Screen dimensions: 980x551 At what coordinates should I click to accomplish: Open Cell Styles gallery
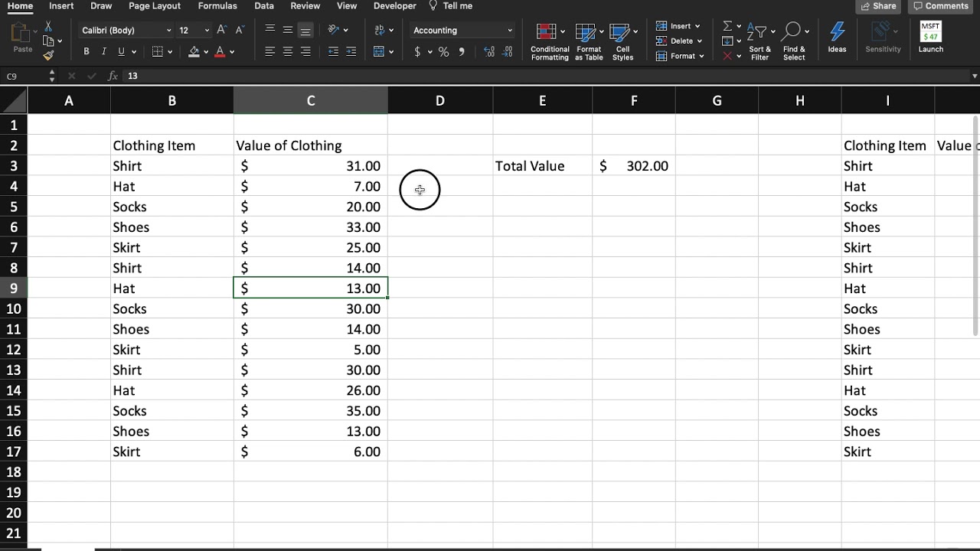click(x=623, y=41)
